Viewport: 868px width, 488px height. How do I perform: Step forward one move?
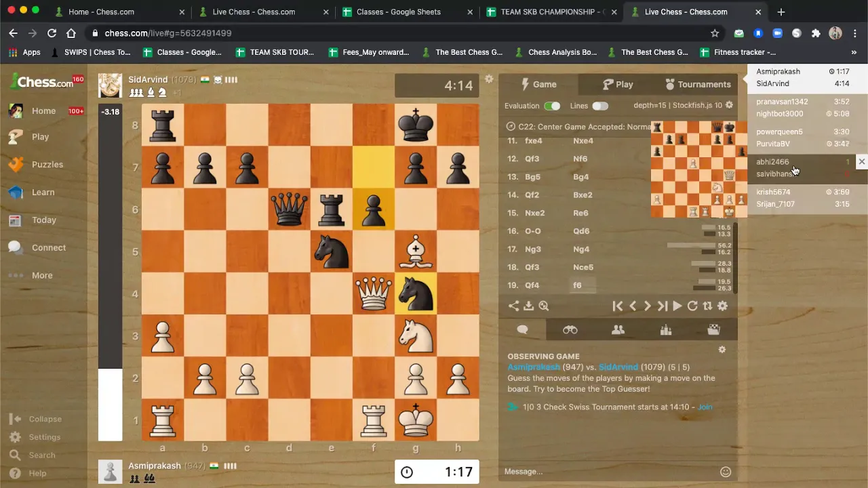[648, 306]
